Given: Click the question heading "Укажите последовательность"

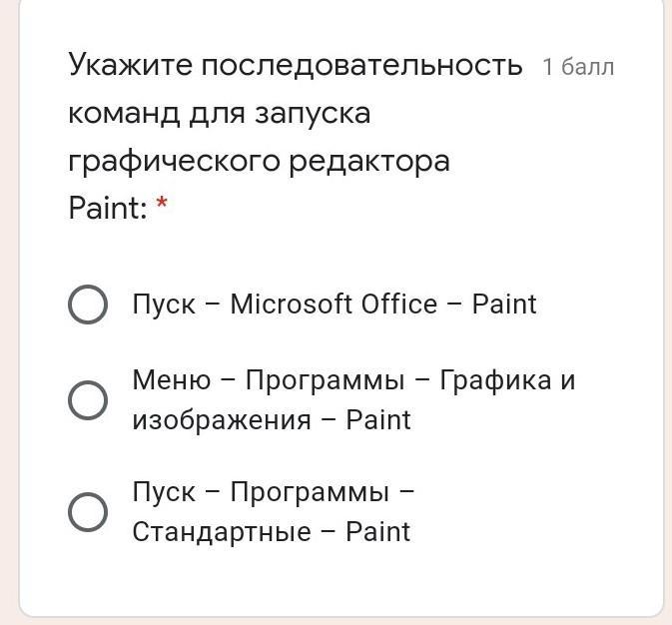Looking at the screenshot, I should [x=296, y=65].
